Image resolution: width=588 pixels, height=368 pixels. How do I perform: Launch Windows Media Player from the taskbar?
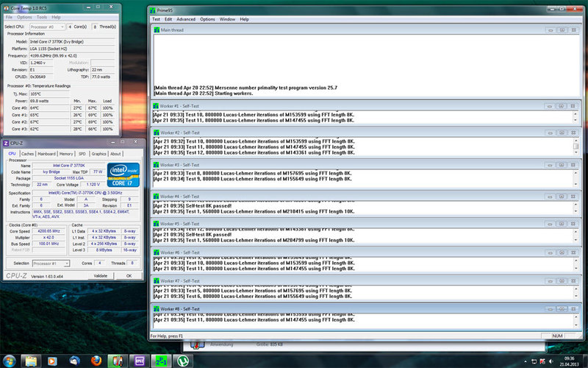tap(52, 361)
